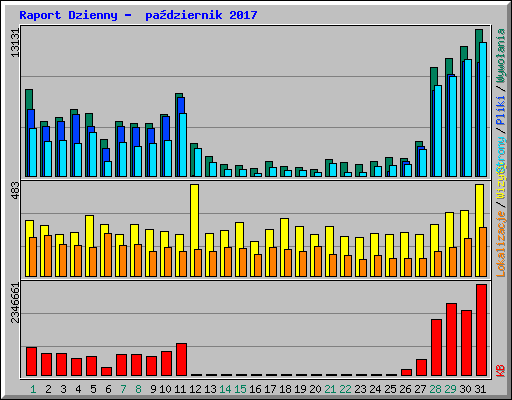Screen dimensions: 512x400
Task: Click the cyan pages bar for day 31
Action: tap(483, 109)
